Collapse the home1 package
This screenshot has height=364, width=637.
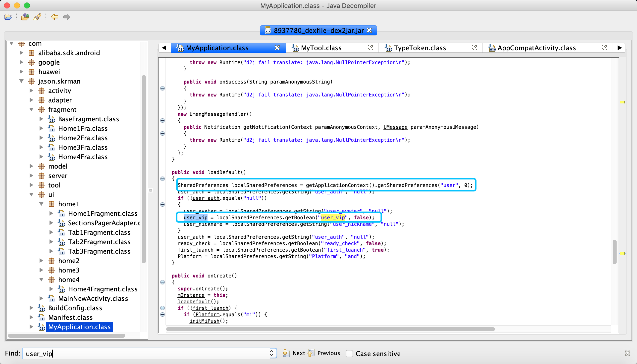42,204
